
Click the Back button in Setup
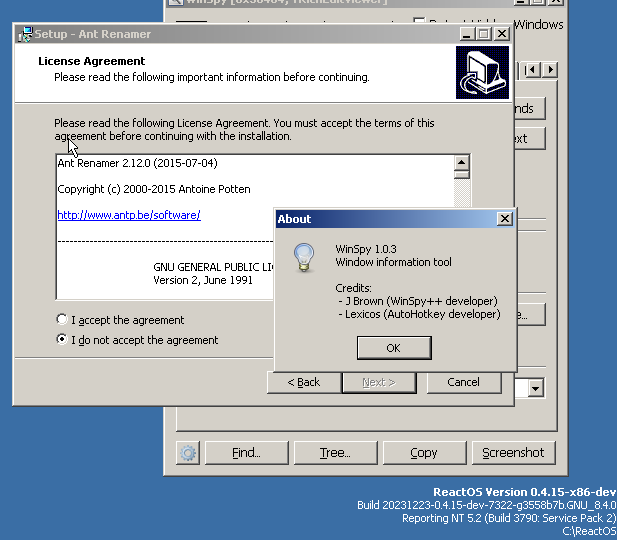pos(304,382)
